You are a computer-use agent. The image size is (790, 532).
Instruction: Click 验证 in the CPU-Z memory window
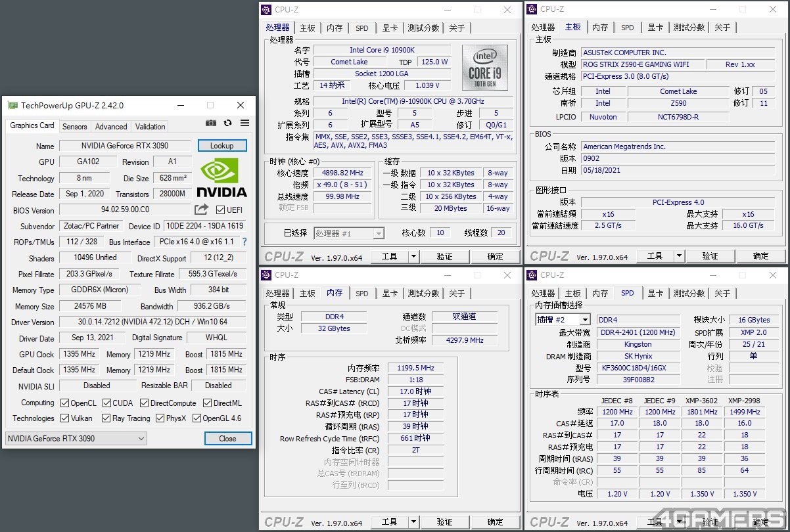click(x=445, y=522)
